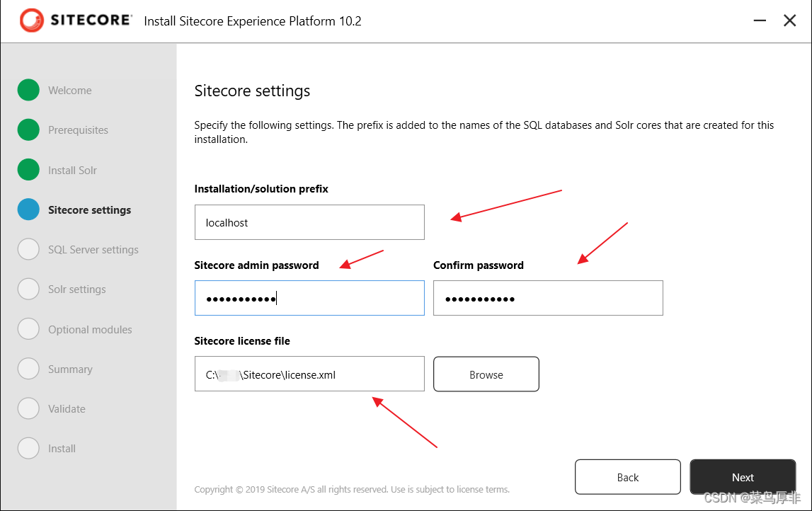Select the Validate step label

tap(67, 409)
